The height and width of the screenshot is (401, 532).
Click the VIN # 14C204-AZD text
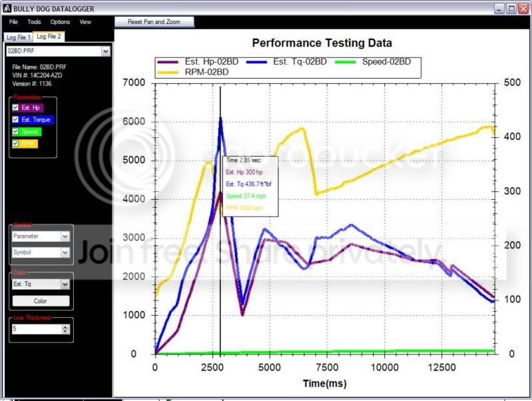(x=37, y=75)
